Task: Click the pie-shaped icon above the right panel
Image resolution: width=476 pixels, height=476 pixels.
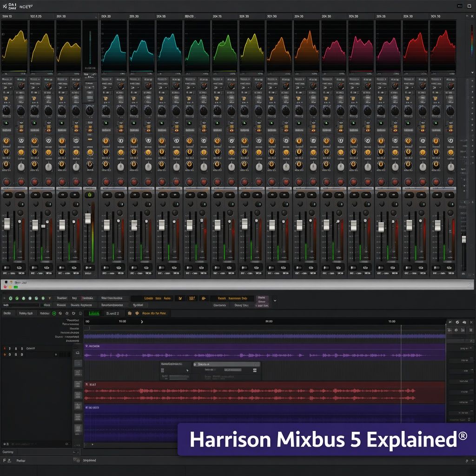Action: coord(457,322)
